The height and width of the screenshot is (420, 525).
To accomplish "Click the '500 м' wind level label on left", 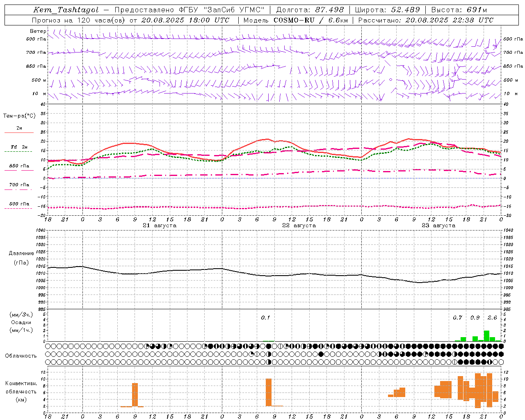I will pyautogui.click(x=39, y=80).
